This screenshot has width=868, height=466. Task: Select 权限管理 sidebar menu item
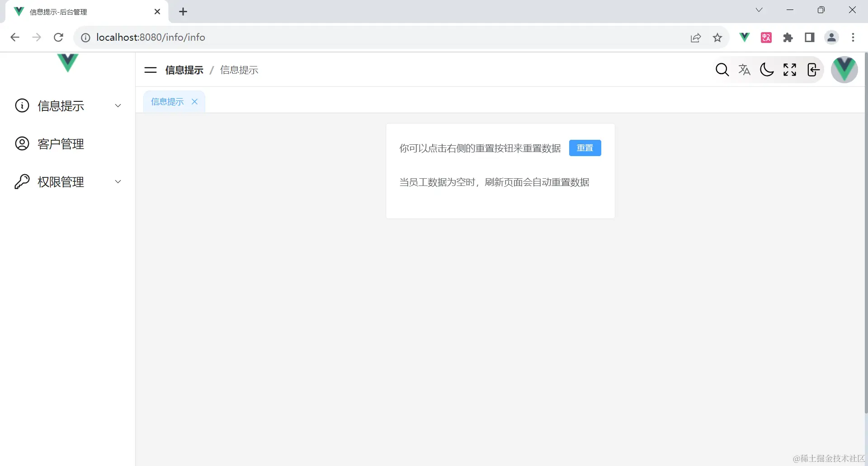(x=68, y=182)
